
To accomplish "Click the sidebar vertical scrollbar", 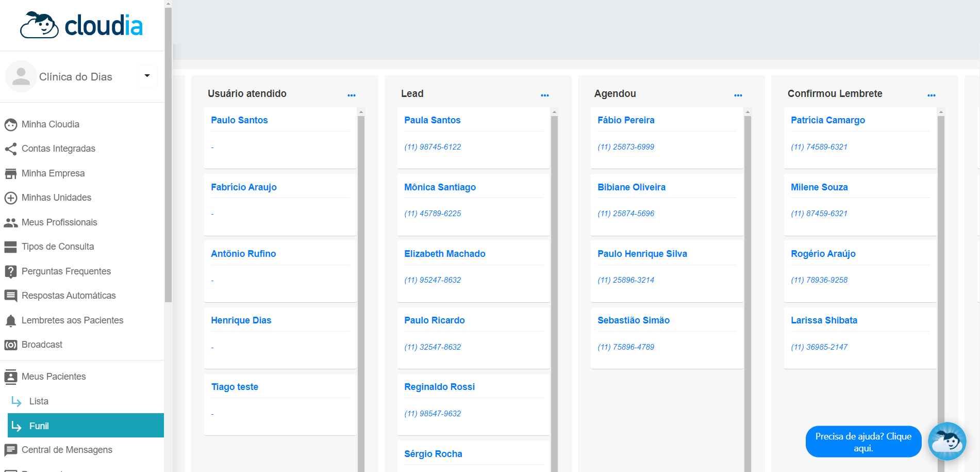I will pyautogui.click(x=168, y=155).
